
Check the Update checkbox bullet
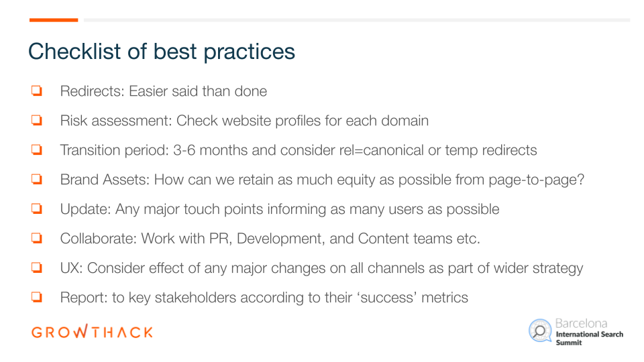pyautogui.click(x=37, y=208)
